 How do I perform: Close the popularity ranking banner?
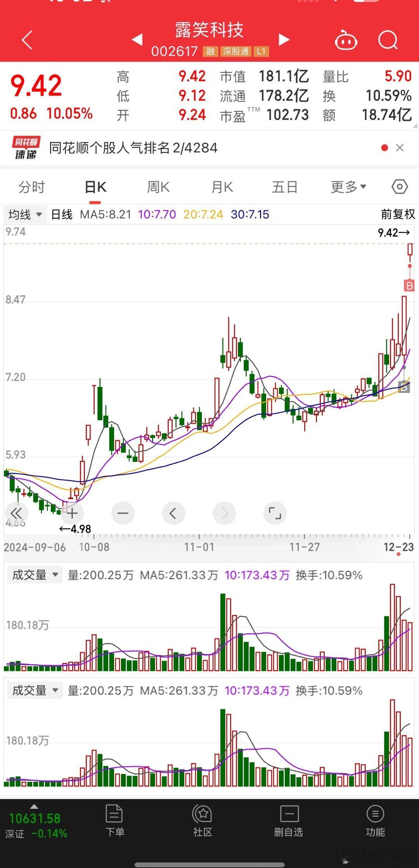pos(400,148)
